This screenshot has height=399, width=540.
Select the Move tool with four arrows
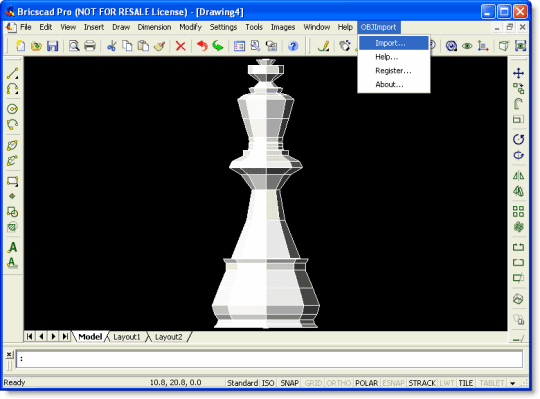pos(518,73)
